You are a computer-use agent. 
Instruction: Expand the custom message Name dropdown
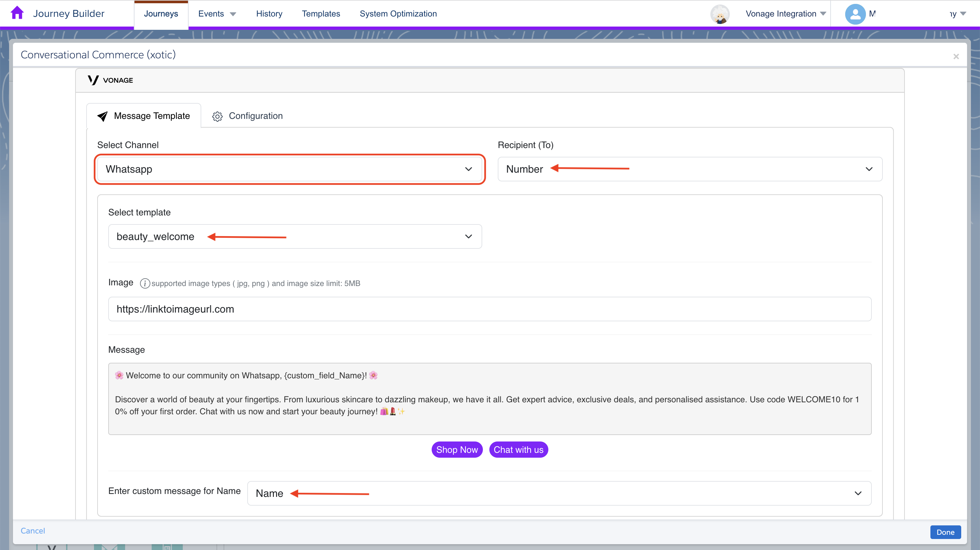[559, 493]
